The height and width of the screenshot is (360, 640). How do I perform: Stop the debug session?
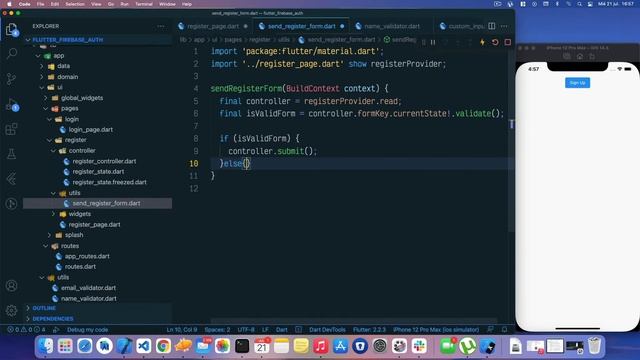click(x=508, y=42)
